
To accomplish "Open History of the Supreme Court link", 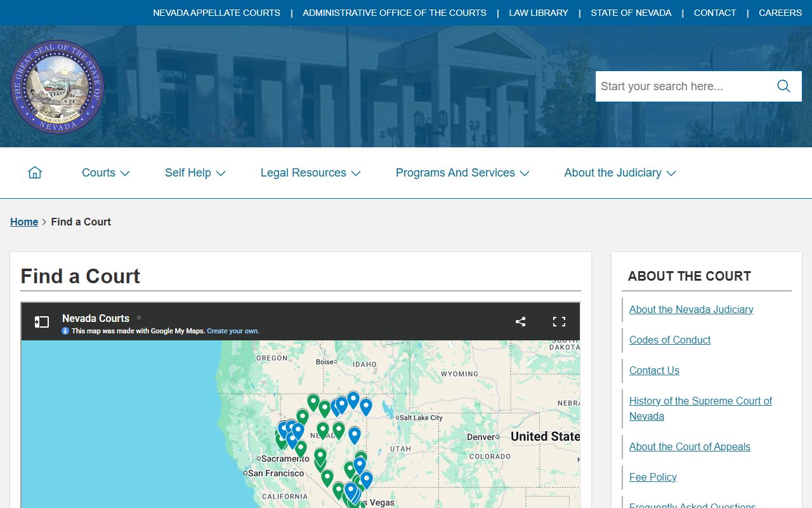I will tap(700, 408).
